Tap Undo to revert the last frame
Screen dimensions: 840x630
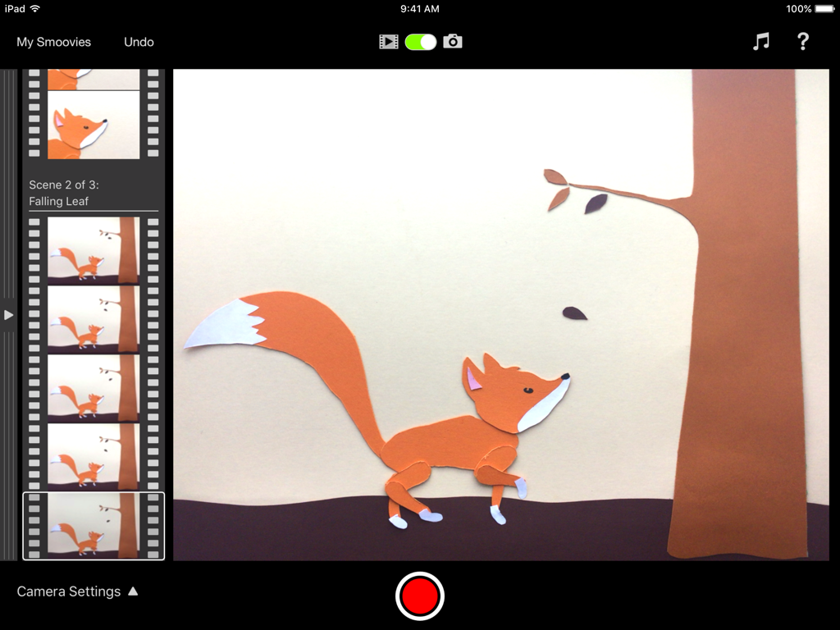138,41
